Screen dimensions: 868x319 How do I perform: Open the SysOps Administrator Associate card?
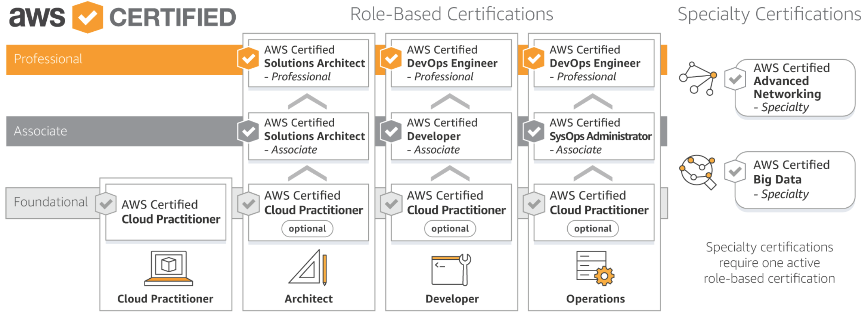click(594, 136)
